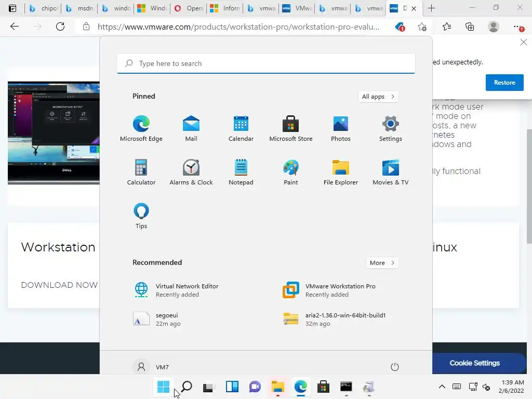Viewport: 532px width, 399px height.
Task: Open Chat from the taskbar
Action: [x=255, y=387]
